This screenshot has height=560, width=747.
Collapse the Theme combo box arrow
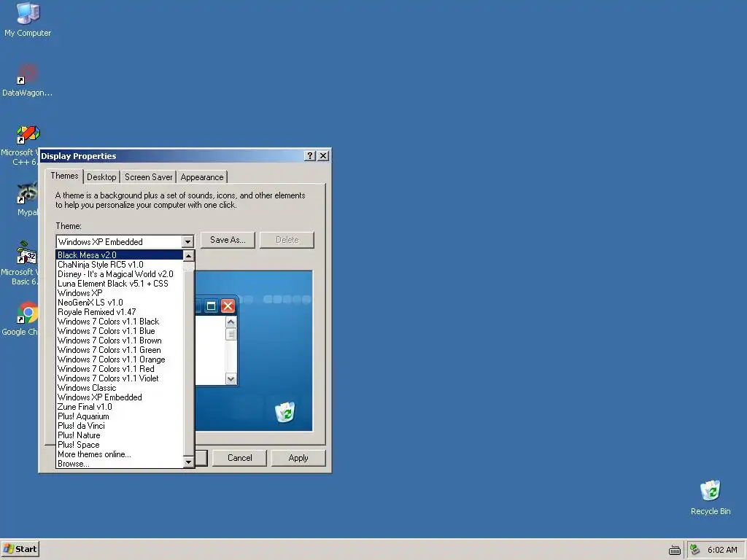click(x=187, y=241)
